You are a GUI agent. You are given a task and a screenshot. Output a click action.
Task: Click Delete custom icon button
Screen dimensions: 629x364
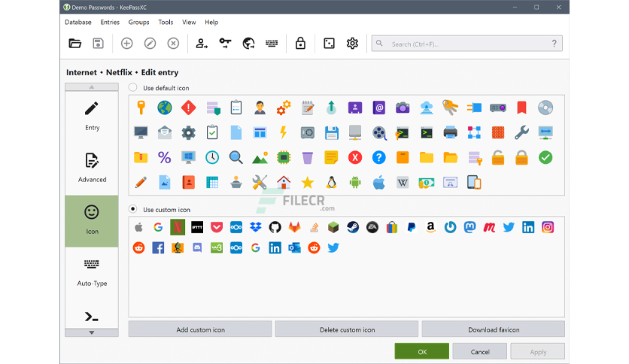coord(347,329)
